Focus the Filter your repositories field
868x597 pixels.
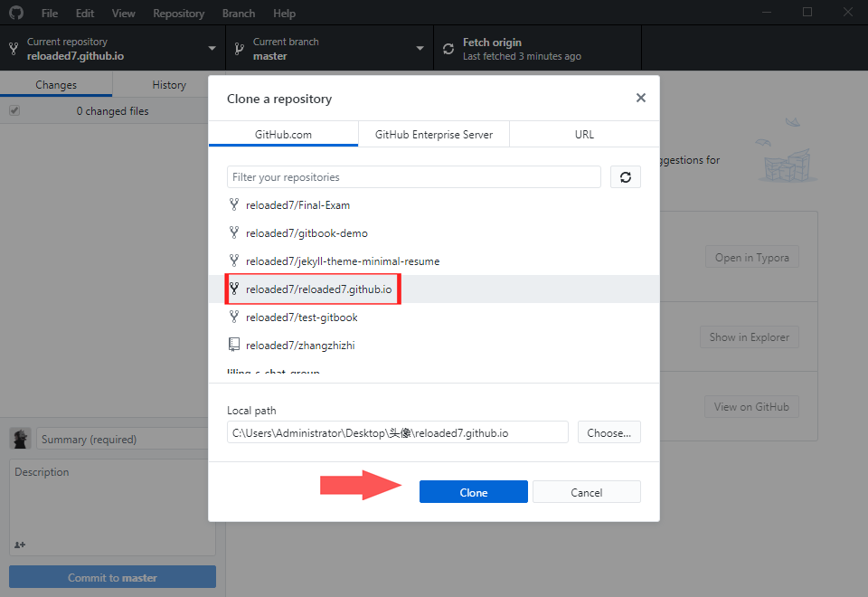(x=413, y=177)
